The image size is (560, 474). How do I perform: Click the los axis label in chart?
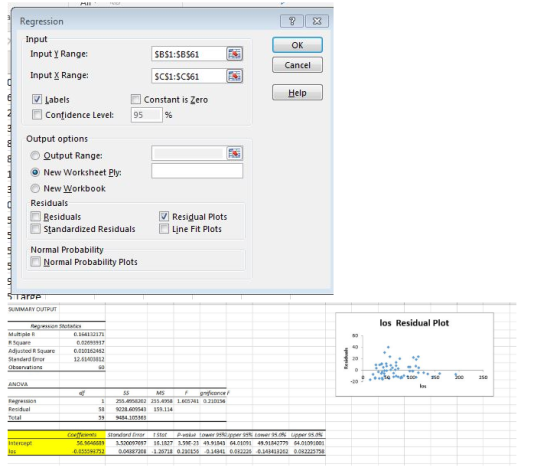click(423, 386)
